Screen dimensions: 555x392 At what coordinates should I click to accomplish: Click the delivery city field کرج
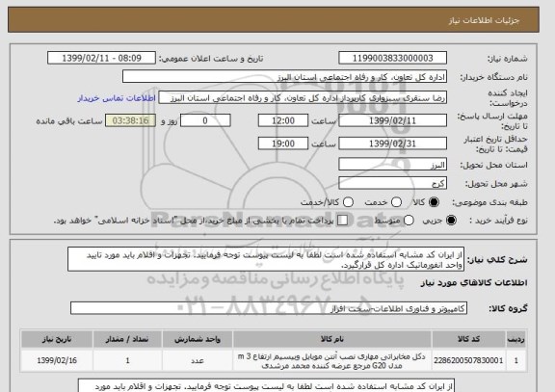tap(392, 183)
